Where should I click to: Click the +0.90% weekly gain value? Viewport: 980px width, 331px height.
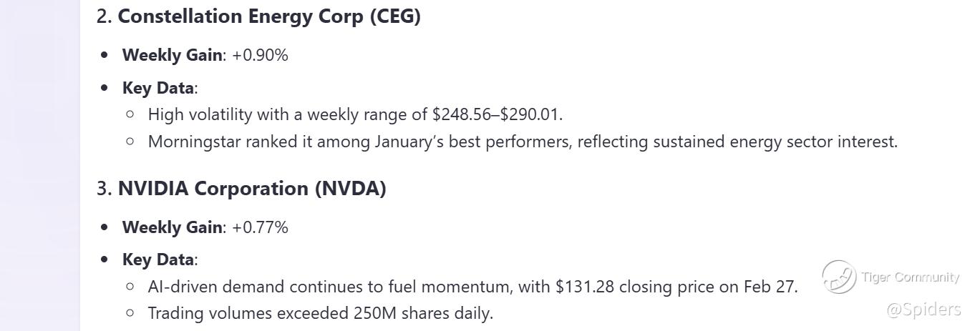(x=260, y=55)
